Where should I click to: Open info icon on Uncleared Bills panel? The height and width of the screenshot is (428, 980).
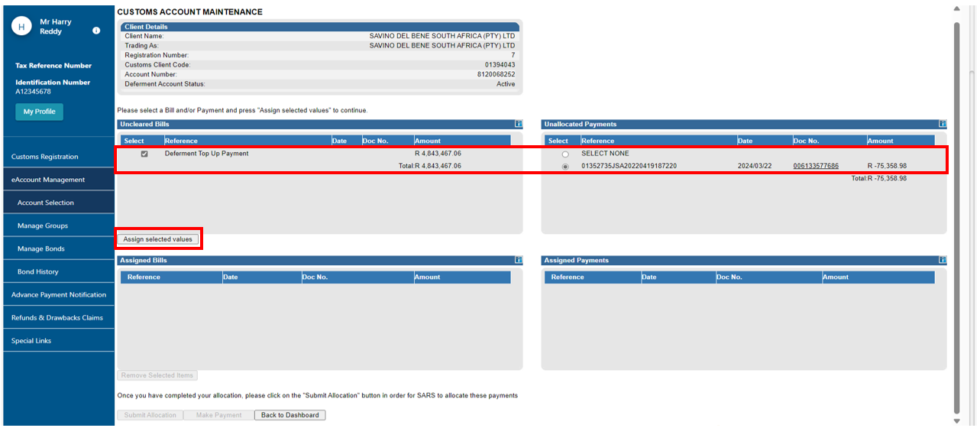[x=518, y=124]
